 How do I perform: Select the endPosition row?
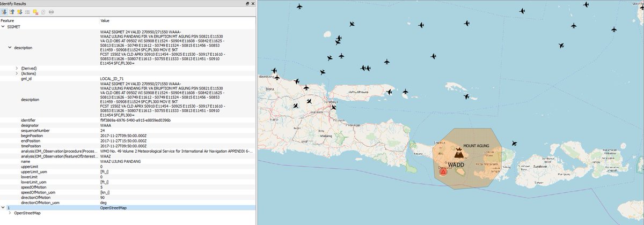point(127,141)
